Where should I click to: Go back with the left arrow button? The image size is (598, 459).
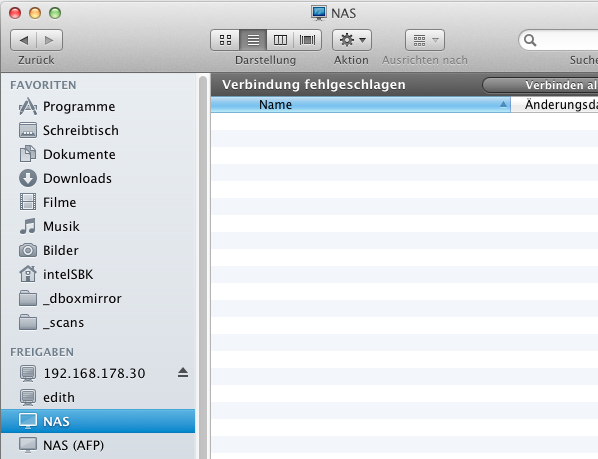24,40
